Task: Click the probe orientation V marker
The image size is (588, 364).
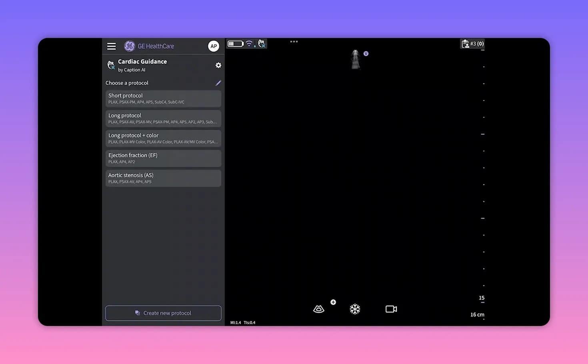Action: coord(366,54)
